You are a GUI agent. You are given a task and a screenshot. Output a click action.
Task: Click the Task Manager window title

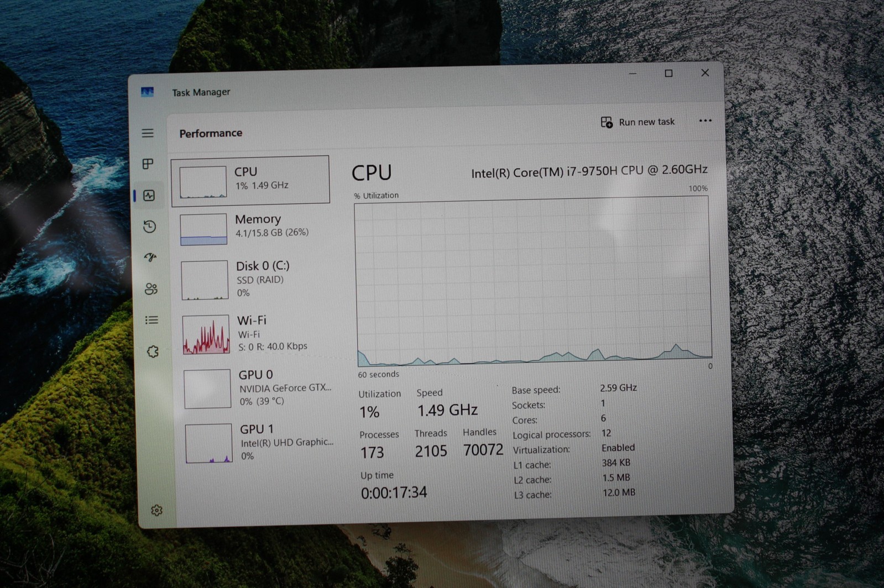pyautogui.click(x=201, y=92)
